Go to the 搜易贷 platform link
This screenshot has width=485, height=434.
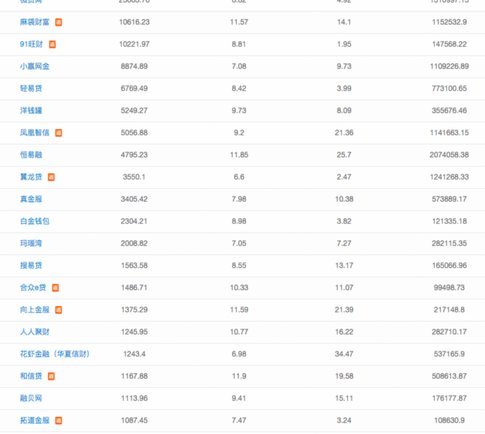tap(31, 265)
